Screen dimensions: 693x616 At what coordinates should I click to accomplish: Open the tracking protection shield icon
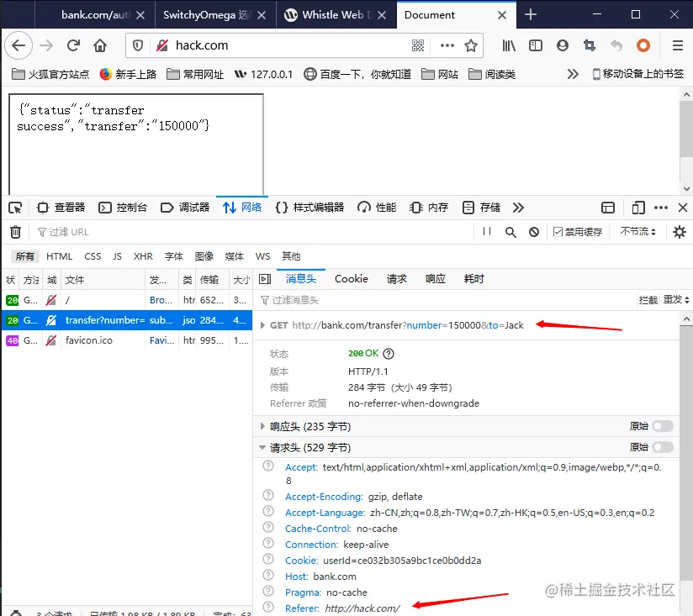coord(137,45)
